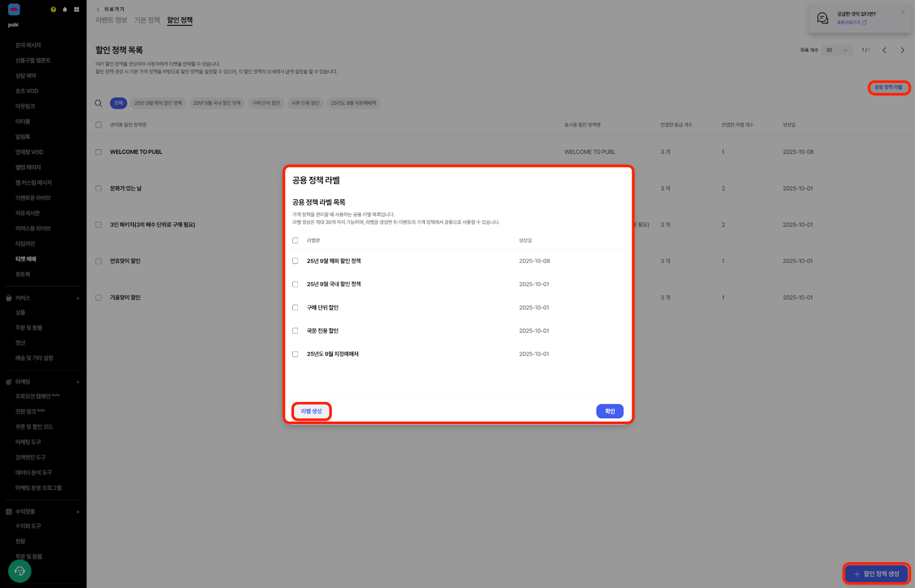
Task: Open the green headset support chat
Action: (x=19, y=571)
